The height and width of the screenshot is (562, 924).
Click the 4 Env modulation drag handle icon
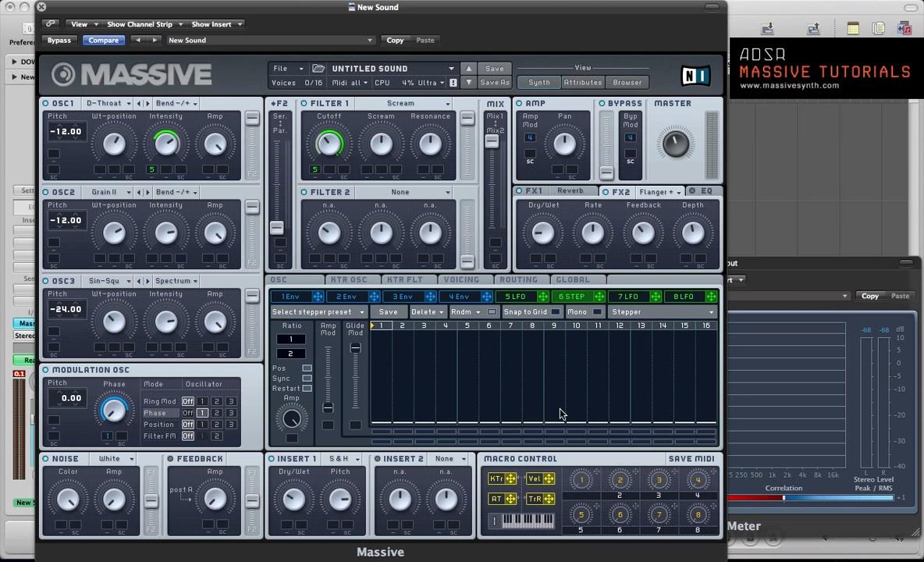[487, 297]
